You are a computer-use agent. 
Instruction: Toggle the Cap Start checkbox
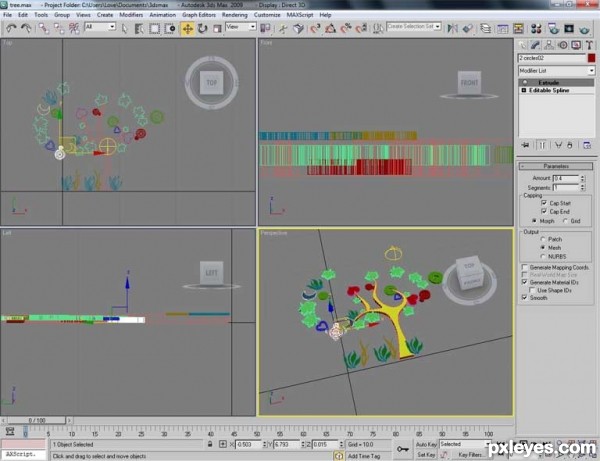pyautogui.click(x=544, y=203)
